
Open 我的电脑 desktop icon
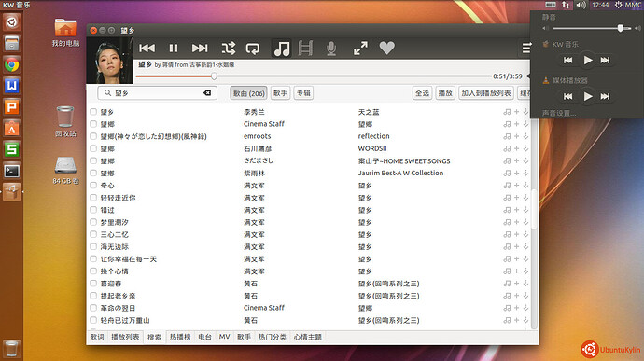65,32
